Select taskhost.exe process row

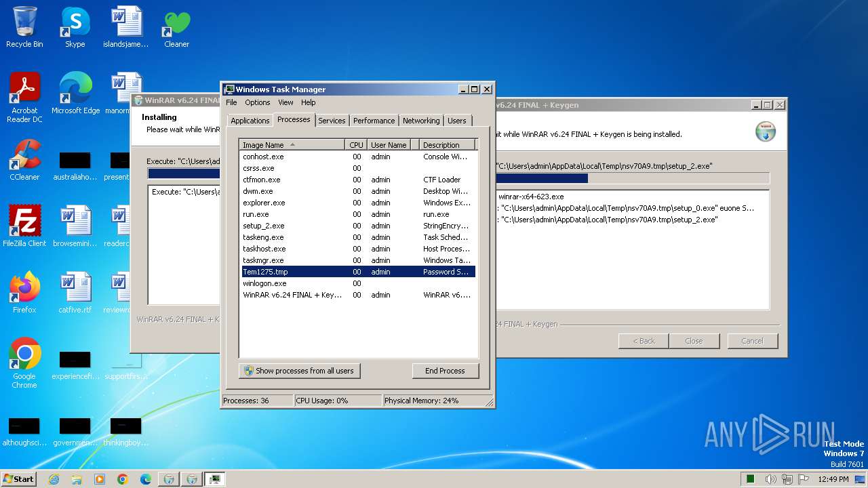pyautogui.click(x=357, y=249)
